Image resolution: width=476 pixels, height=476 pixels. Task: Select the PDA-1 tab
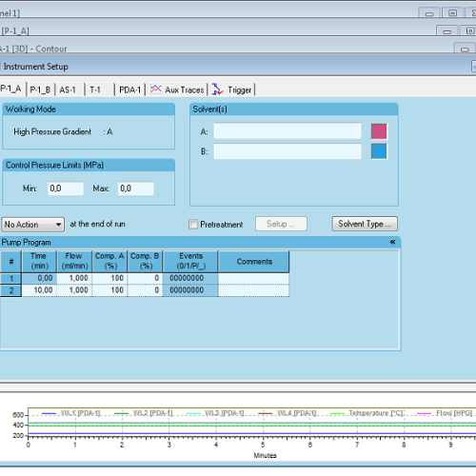[129, 89]
